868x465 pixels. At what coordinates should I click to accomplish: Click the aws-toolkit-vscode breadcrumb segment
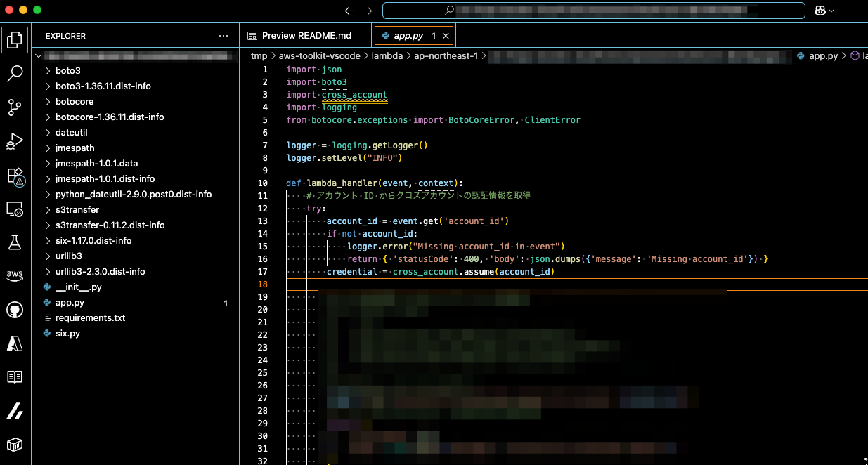(x=319, y=56)
